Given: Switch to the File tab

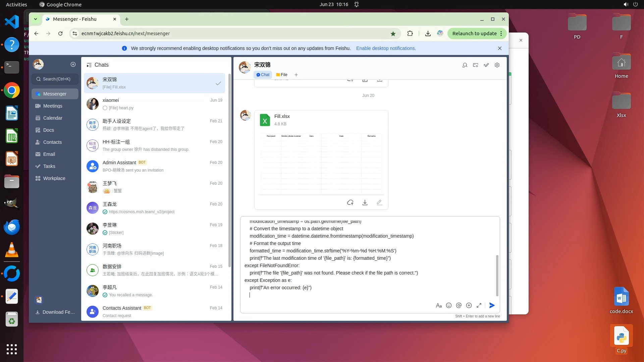Looking at the screenshot, I should [x=282, y=75].
